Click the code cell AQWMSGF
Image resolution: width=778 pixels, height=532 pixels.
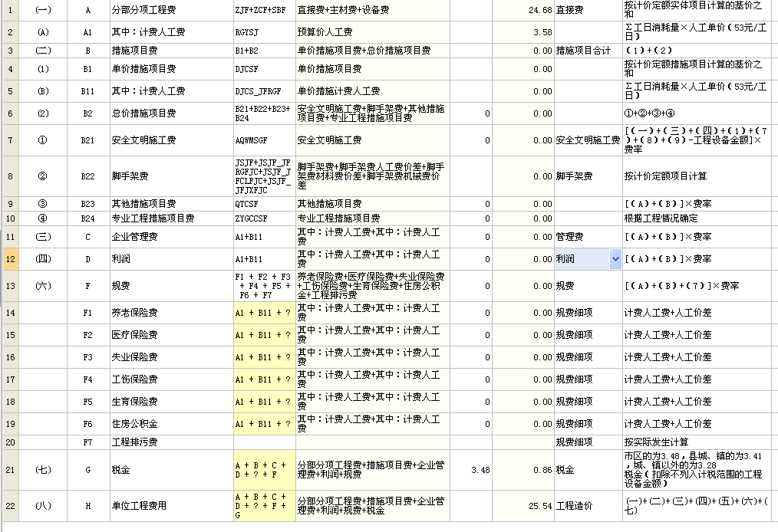point(265,140)
